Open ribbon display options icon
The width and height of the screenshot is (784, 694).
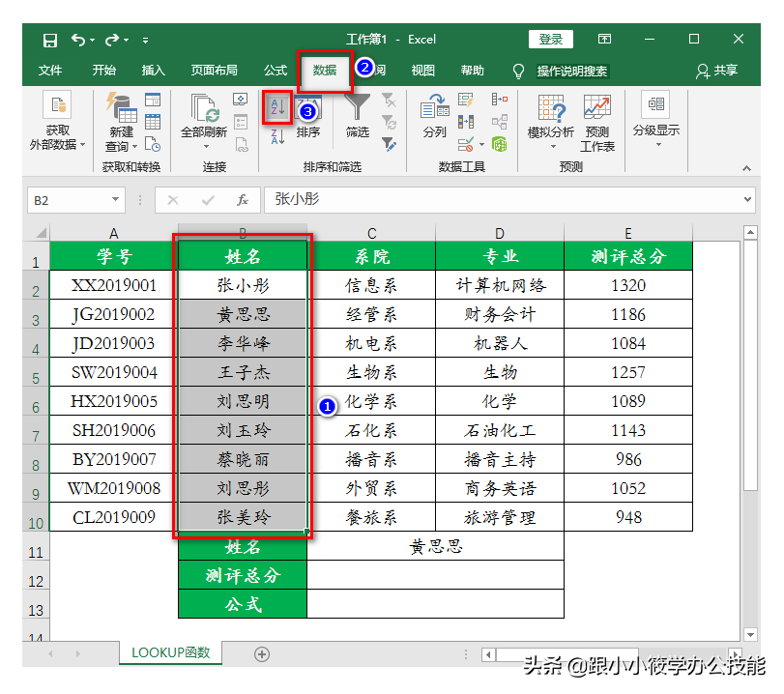click(x=604, y=39)
